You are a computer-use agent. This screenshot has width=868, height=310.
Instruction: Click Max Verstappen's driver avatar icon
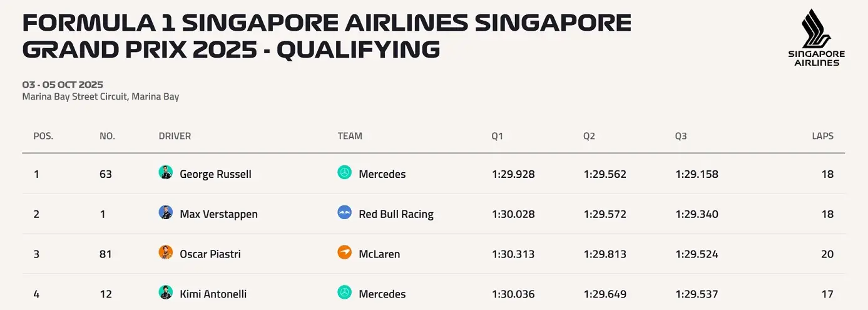tap(166, 213)
